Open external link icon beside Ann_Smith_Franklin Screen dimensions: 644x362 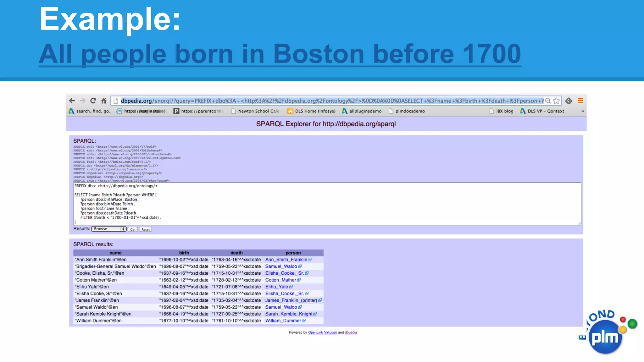pyautogui.click(x=310, y=260)
